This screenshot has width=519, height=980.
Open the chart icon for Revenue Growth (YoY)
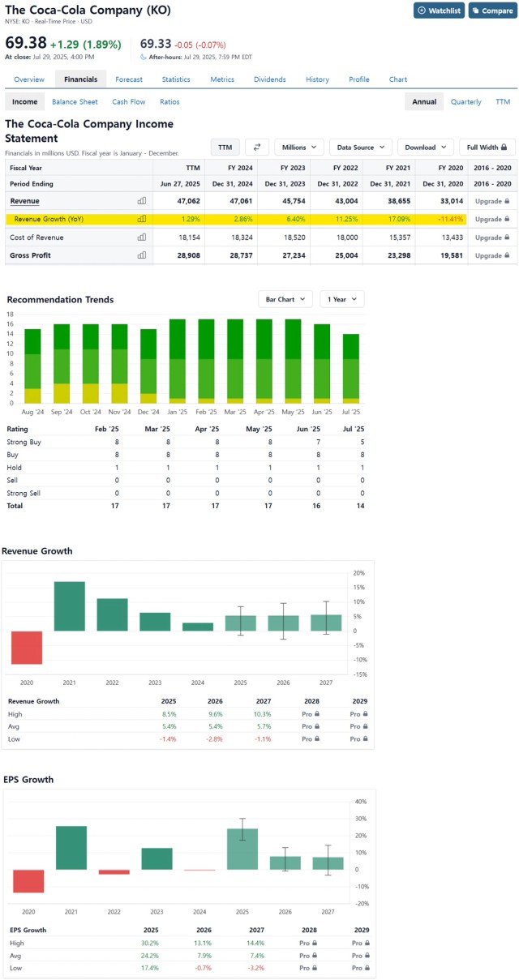pos(142,219)
